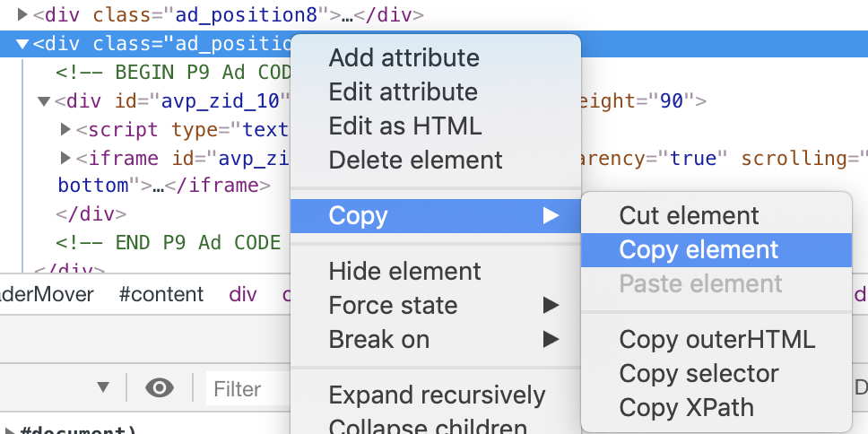Focus the Filter input field
This screenshot has height=434, width=868.
[x=249, y=388]
